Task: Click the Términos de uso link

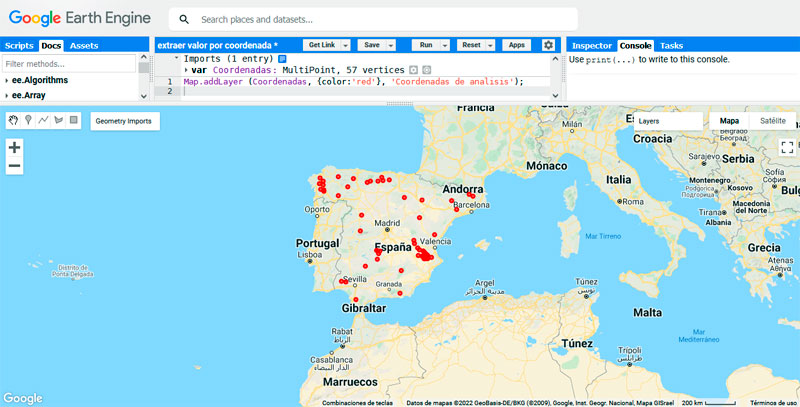Action: 773,403
